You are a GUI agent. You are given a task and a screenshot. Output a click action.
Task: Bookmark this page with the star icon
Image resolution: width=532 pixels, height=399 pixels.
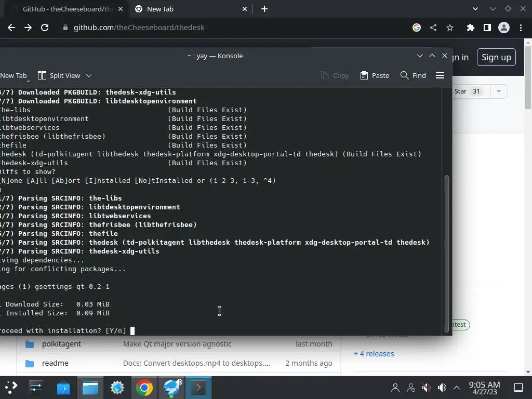point(450,28)
